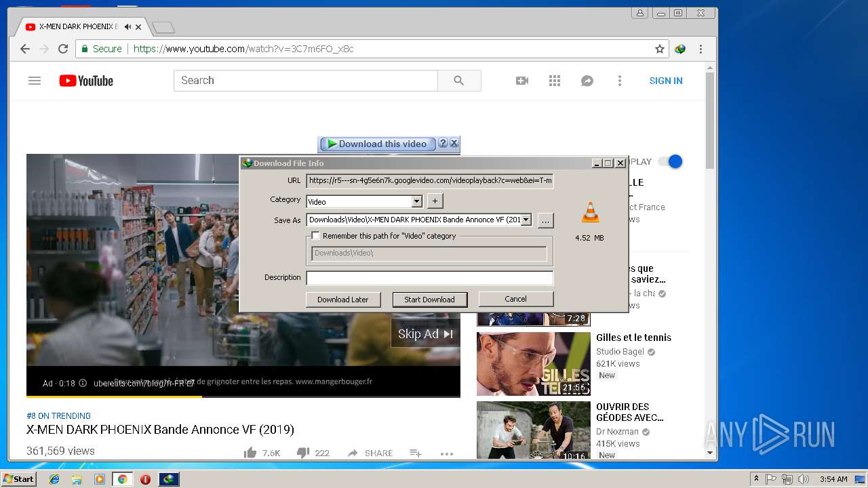
Task: Visit Dr Nozman channel
Action: pos(617,432)
